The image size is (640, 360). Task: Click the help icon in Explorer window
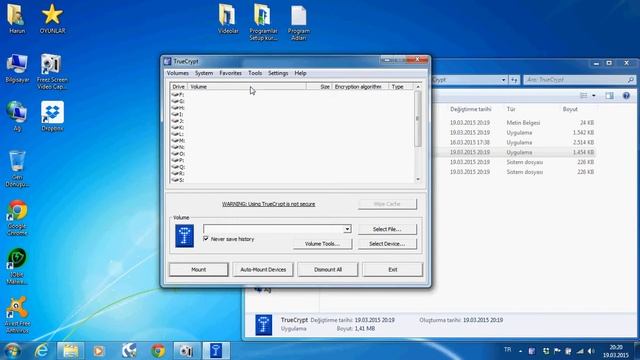[x=626, y=96]
